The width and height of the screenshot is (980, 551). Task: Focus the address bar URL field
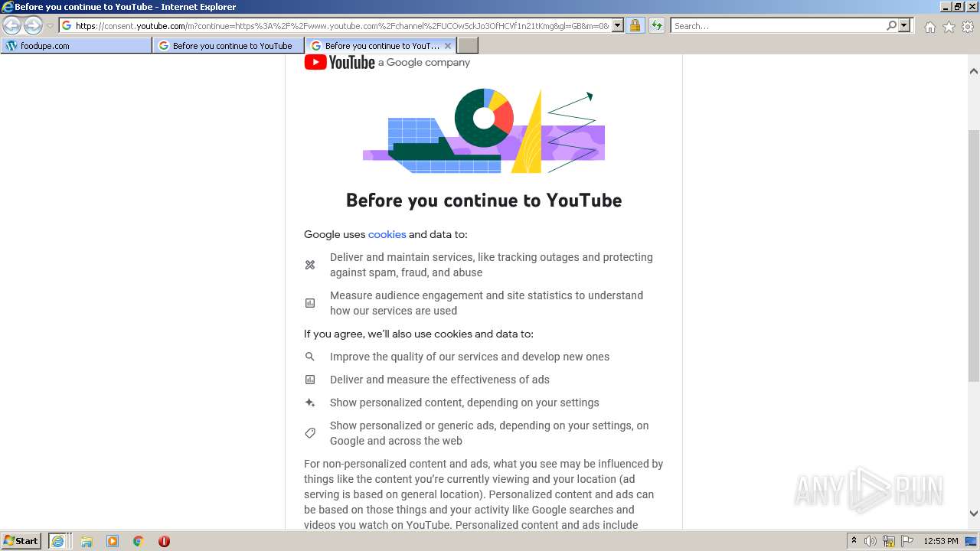click(341, 26)
